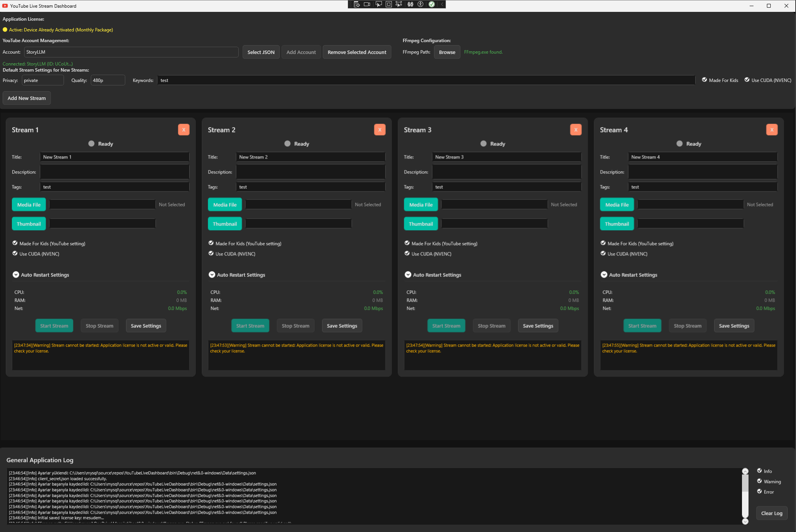Click Save Settings in Stream 1
The height and width of the screenshot is (532, 796).
coord(146,326)
